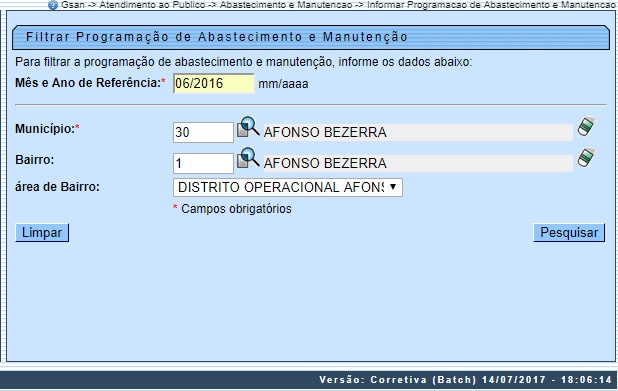Click the instruction text Para filtrar a programação
618x391 pixels.
coord(243,62)
